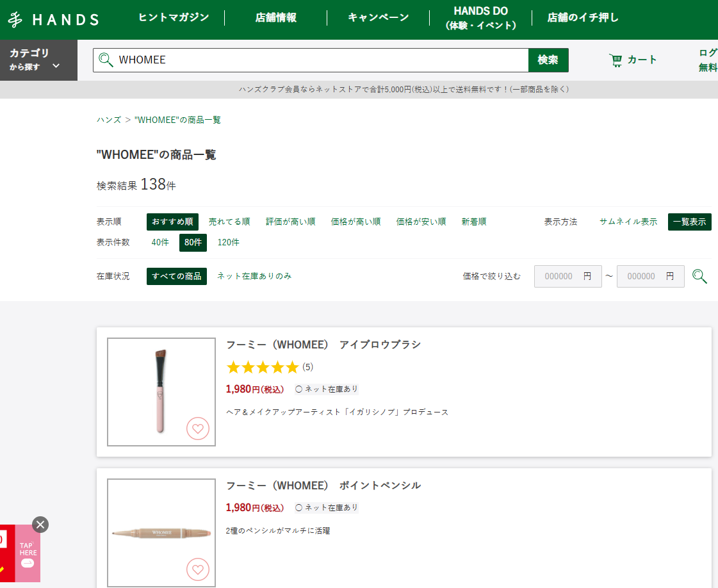Tap the pink TAP HERE banner
Image resolution: width=718 pixels, height=588 pixels.
pos(28,553)
